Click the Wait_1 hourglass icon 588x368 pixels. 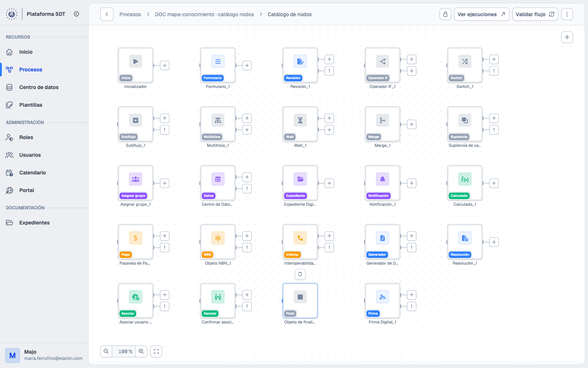(x=300, y=120)
